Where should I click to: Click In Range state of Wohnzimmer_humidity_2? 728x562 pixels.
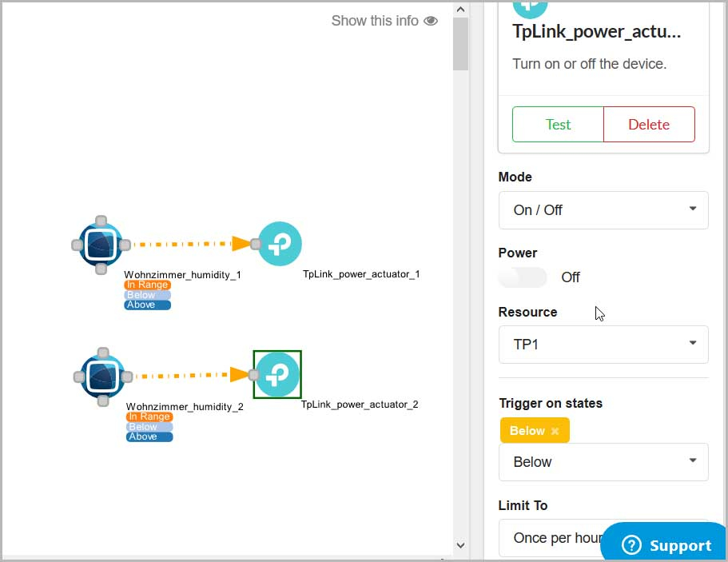click(x=149, y=417)
